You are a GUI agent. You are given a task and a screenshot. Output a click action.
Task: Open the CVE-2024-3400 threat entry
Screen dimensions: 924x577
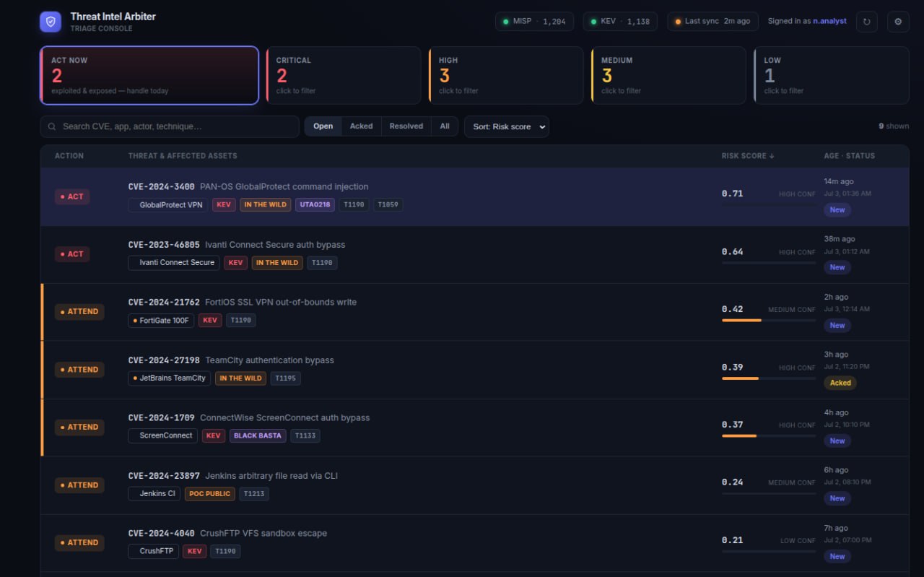point(475,196)
